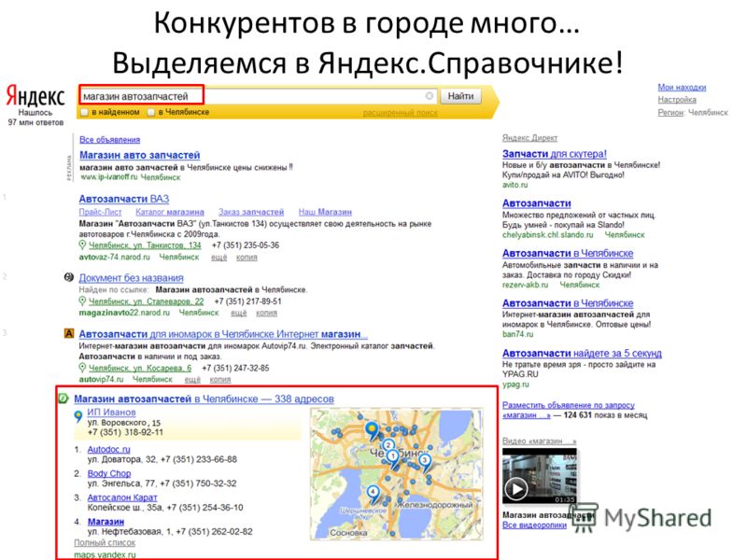Enable the 'в найденном' checkbox
747x560 pixels.
coord(85,112)
